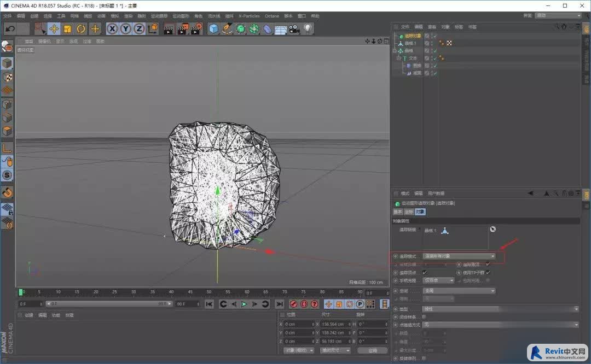Screen dimensions: 591x364
Task: Click frame 50 on the timeline ruler
Action: [209, 292]
